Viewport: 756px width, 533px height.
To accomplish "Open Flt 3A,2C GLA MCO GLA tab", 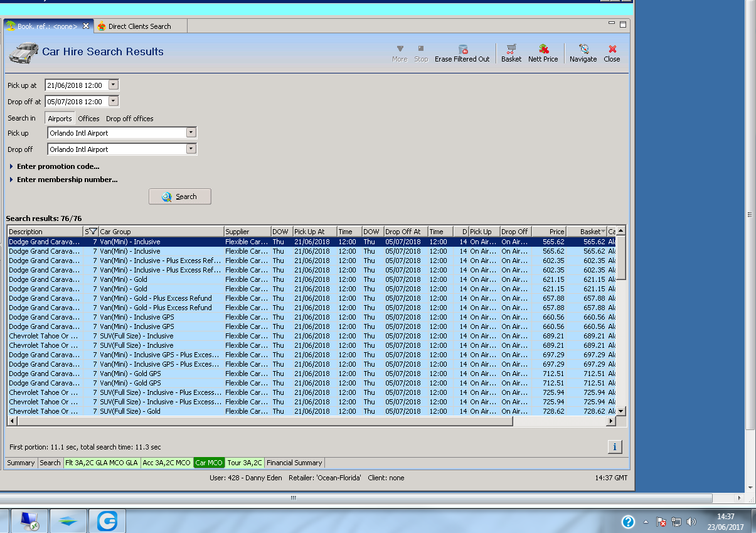I will pyautogui.click(x=102, y=463).
